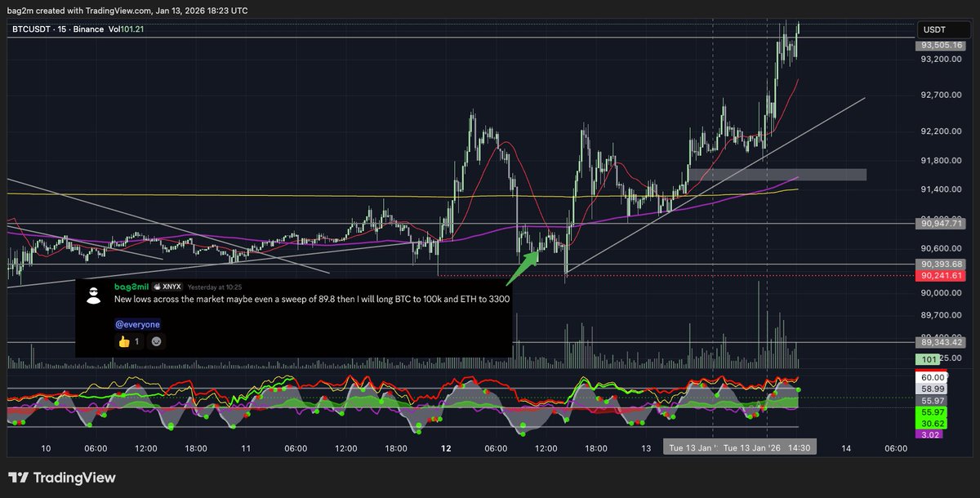Click the date label 14 on the time axis
Viewport: 980px width, 498px height.
coord(847,448)
